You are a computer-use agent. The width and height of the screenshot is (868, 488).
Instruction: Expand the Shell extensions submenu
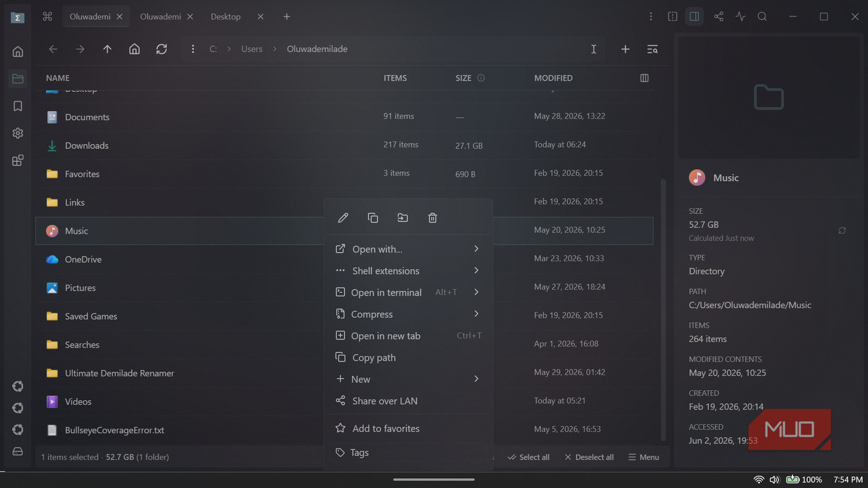pyautogui.click(x=409, y=271)
